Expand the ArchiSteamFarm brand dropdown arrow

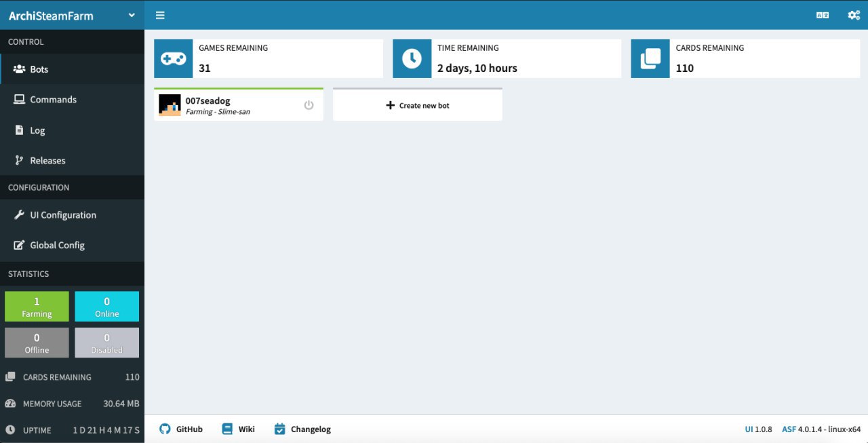(x=132, y=15)
